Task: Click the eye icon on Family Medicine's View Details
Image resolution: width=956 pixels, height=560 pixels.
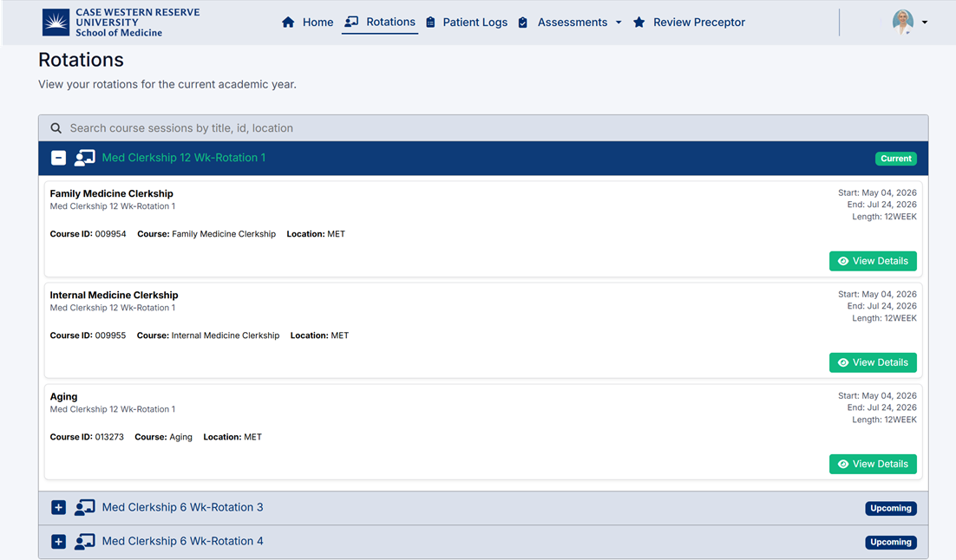Action: 842,261
